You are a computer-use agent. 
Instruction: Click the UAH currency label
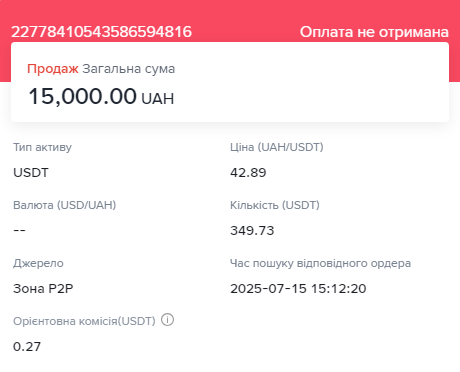click(x=158, y=99)
